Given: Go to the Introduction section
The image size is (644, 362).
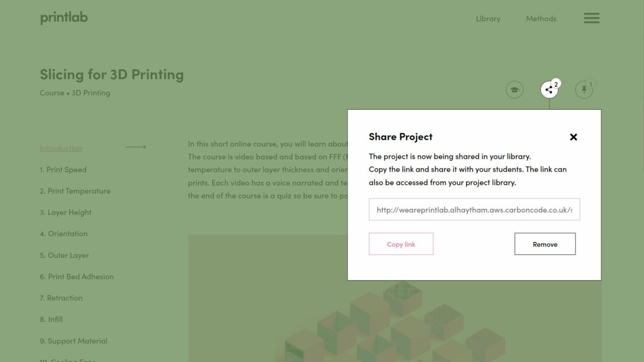Looking at the screenshot, I should [x=61, y=148].
